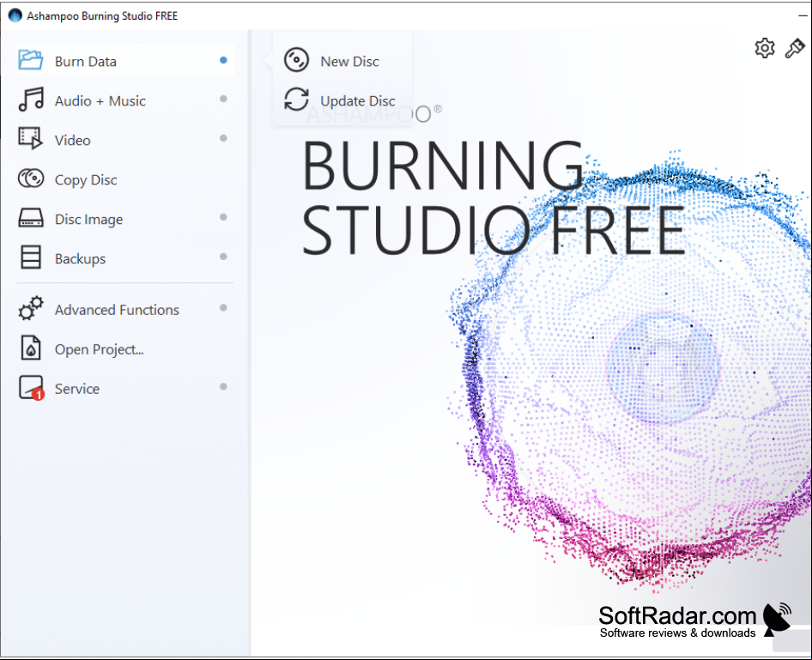812x660 pixels.
Task: Click the Video film icon
Action: pos(31,139)
